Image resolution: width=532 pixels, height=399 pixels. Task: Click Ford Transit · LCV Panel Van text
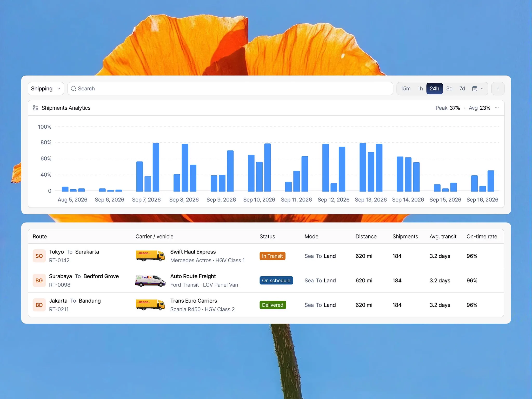point(204,285)
